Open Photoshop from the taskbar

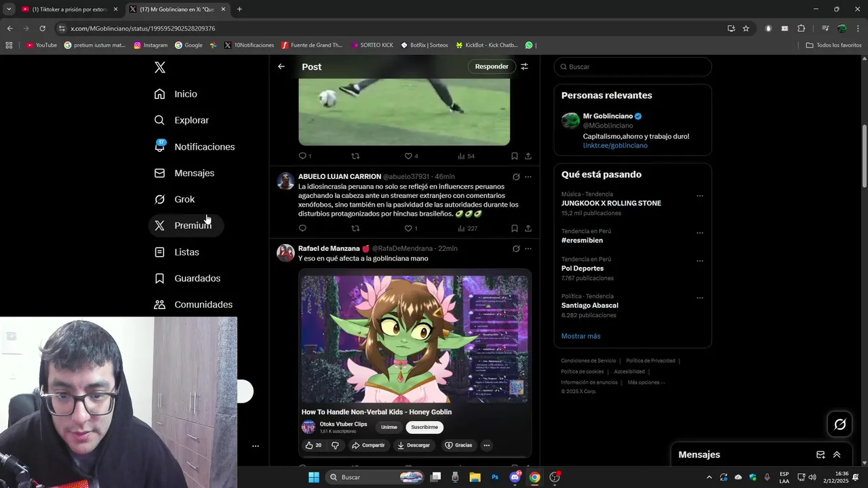click(x=495, y=477)
